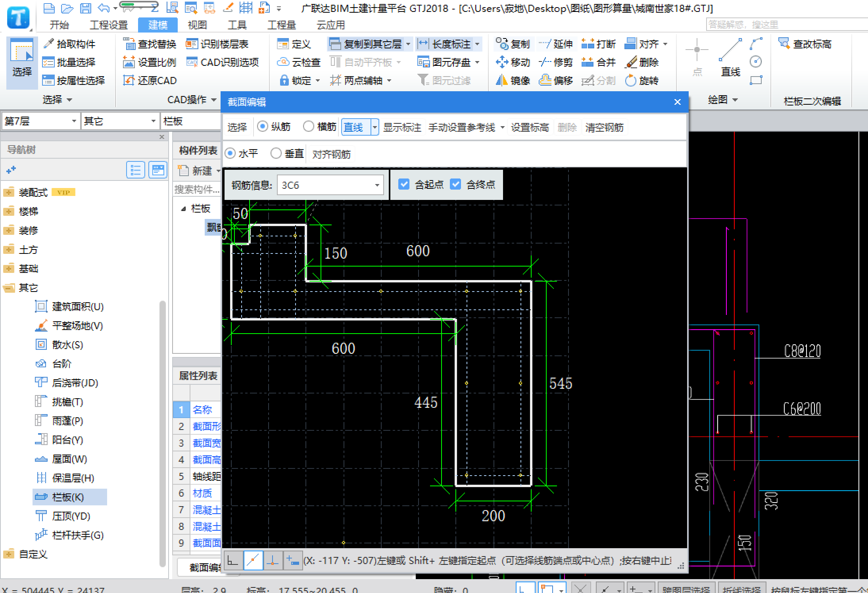This screenshot has height=593, width=868.
Task: Switch nav tree to list view icon
Action: pos(136,170)
